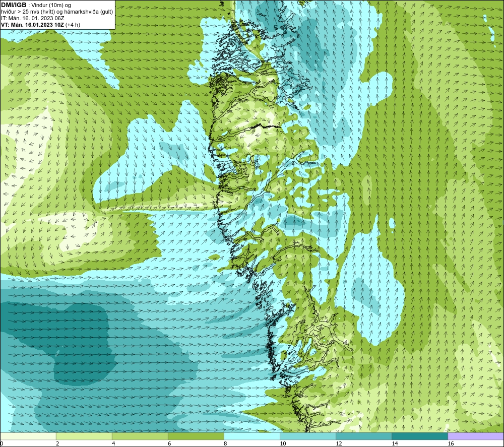Image resolution: width=504 pixels, height=447 pixels.
Task: Click the "Vindur (10m) og" text
Action: pyautogui.click(x=51, y=6)
